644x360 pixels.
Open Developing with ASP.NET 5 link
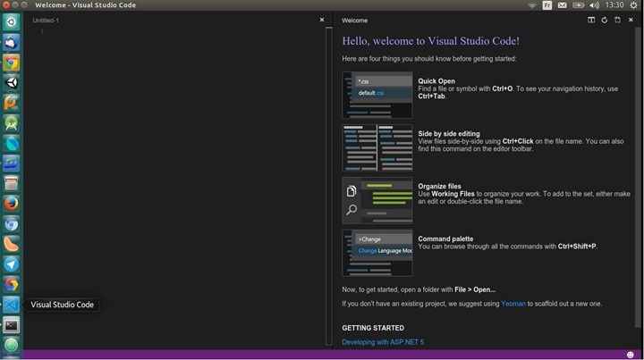point(383,342)
